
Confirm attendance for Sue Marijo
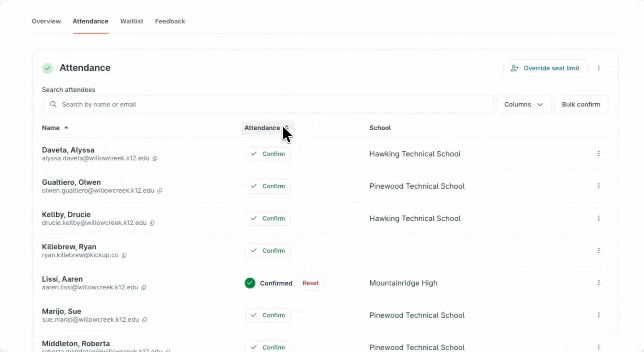click(x=268, y=315)
